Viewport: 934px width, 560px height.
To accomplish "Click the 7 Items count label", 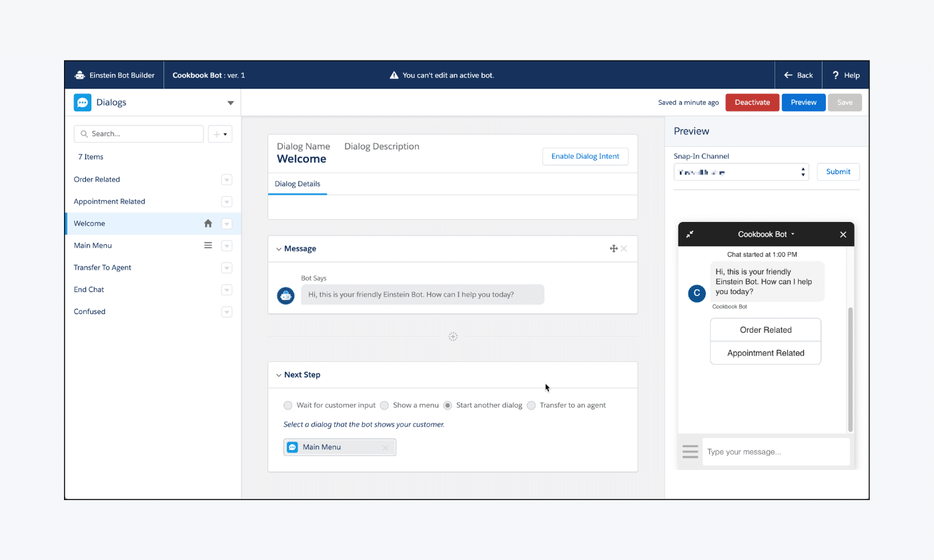I will click(91, 157).
